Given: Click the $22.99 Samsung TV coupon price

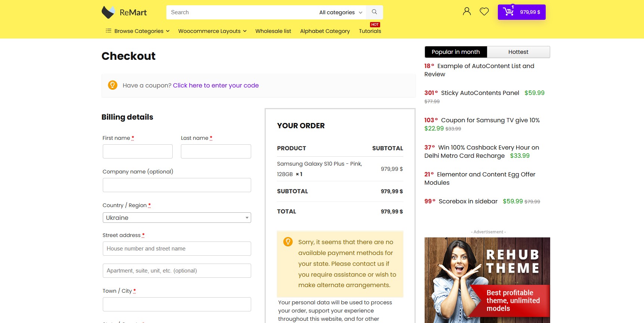Looking at the screenshot, I should point(434,128).
